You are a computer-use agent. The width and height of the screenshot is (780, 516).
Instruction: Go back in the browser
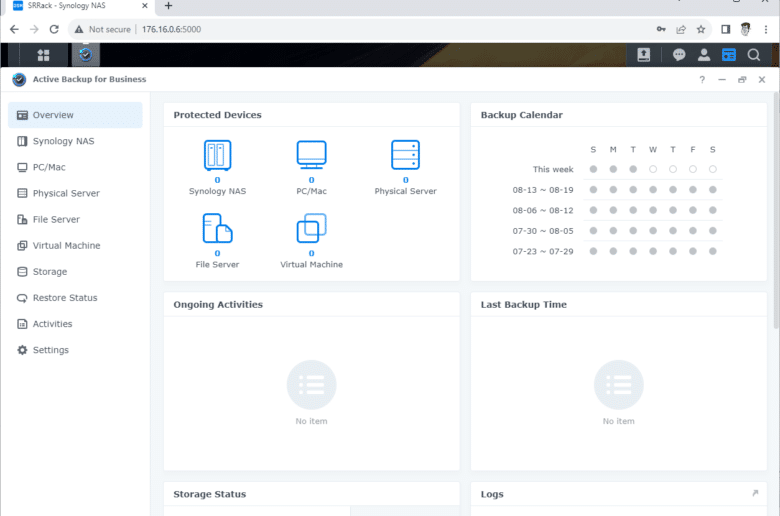(14, 29)
